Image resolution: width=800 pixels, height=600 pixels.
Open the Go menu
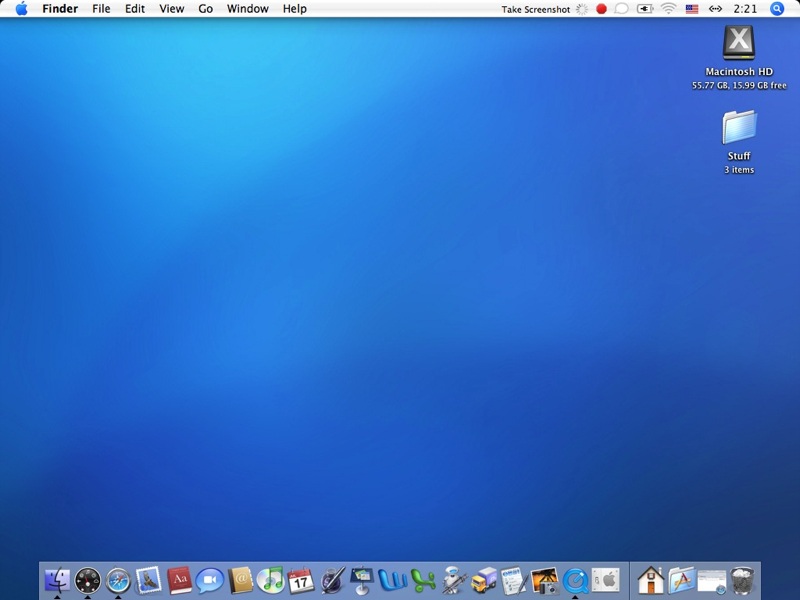206,9
